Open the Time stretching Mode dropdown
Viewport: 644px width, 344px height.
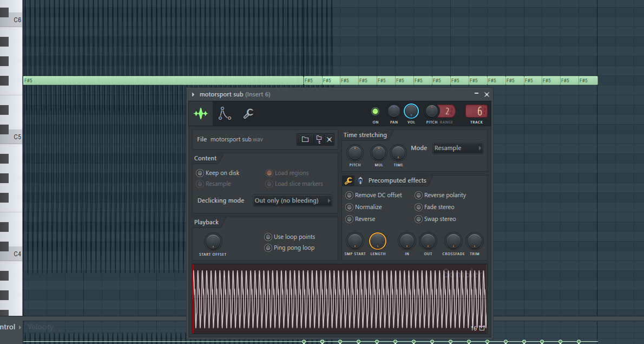pos(458,148)
